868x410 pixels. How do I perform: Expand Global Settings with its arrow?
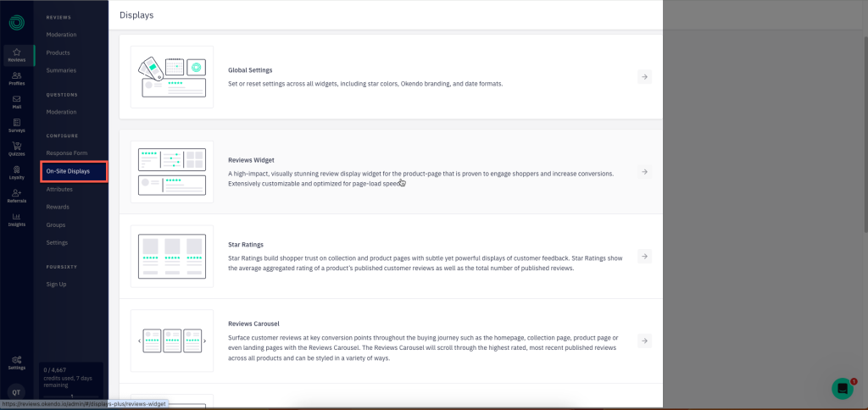[x=644, y=77]
